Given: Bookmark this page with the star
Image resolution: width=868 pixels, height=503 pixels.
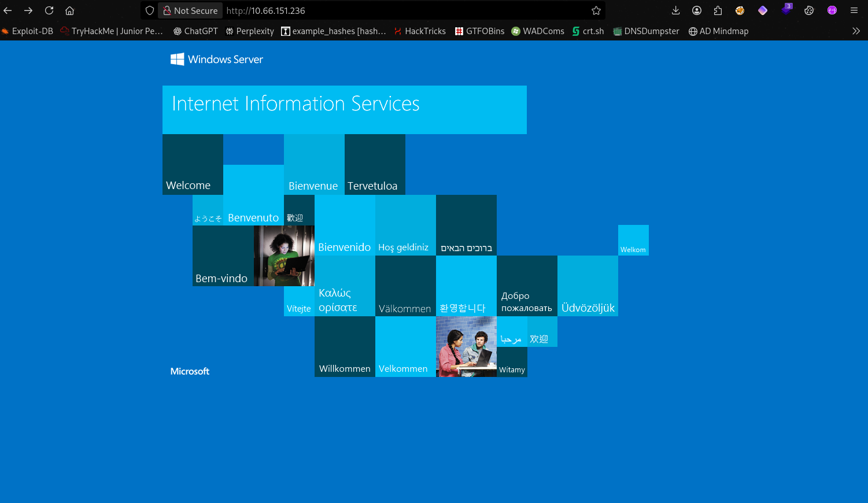Looking at the screenshot, I should 596,10.
